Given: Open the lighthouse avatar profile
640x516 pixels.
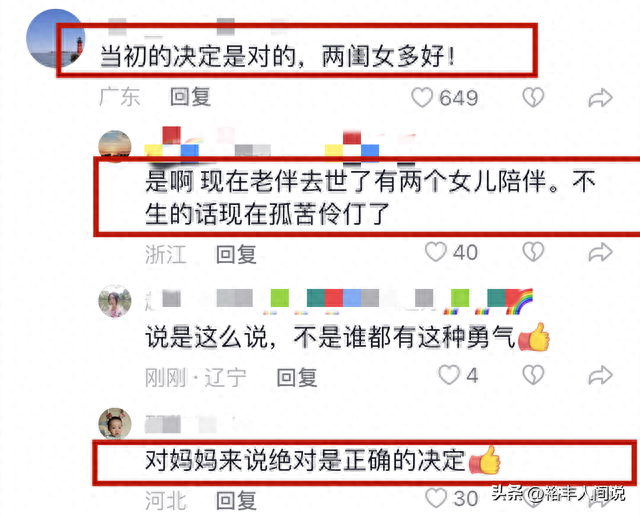Looking at the screenshot, I should tap(56, 38).
